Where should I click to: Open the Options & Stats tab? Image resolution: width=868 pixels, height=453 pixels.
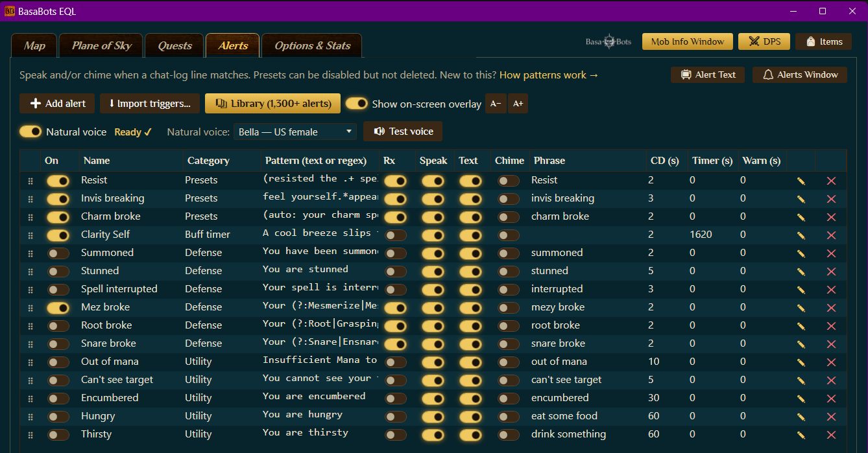click(312, 45)
